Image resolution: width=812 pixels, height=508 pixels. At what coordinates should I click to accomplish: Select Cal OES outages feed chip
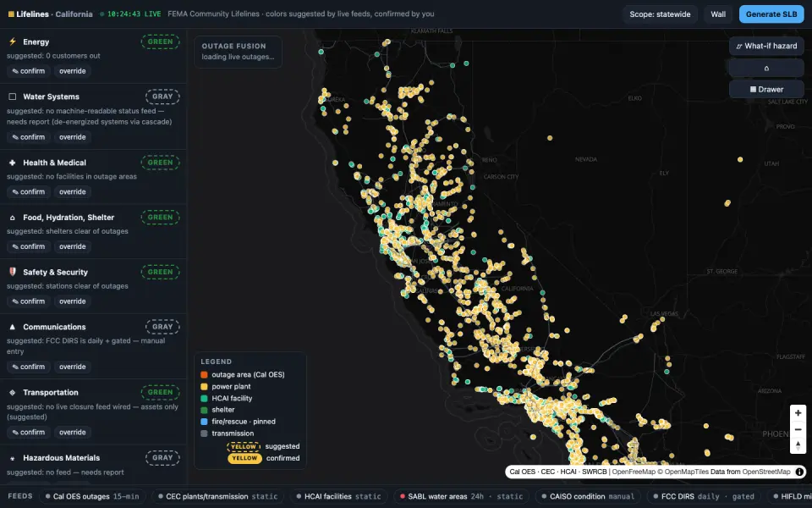point(92,496)
